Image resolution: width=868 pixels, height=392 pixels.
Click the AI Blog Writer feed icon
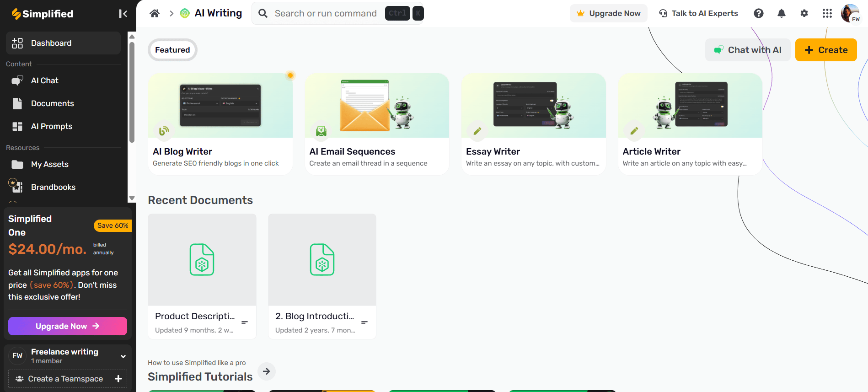[164, 131]
